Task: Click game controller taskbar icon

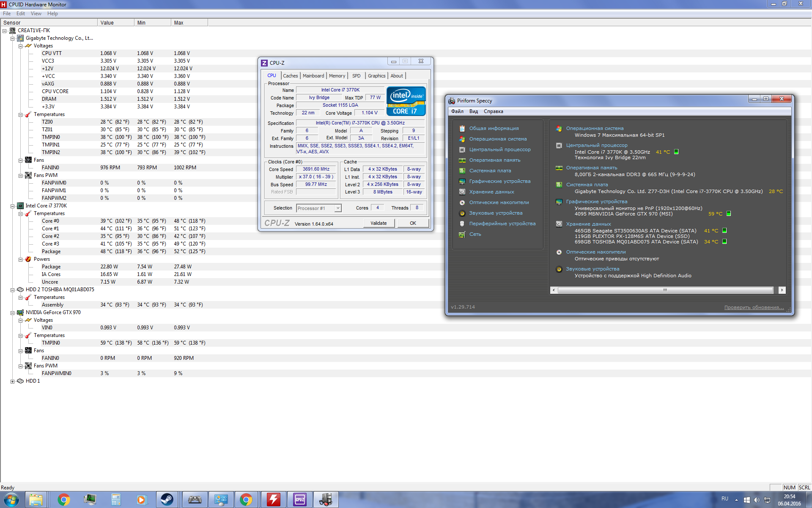Action: [195, 500]
